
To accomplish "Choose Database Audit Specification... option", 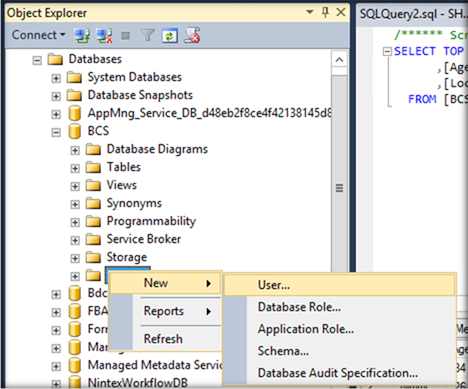I will (340, 373).
